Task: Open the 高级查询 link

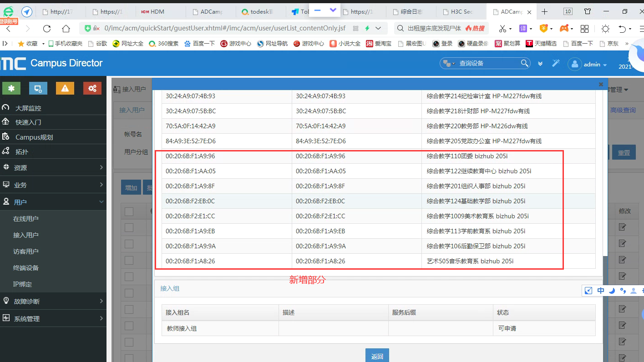Action: click(x=623, y=110)
